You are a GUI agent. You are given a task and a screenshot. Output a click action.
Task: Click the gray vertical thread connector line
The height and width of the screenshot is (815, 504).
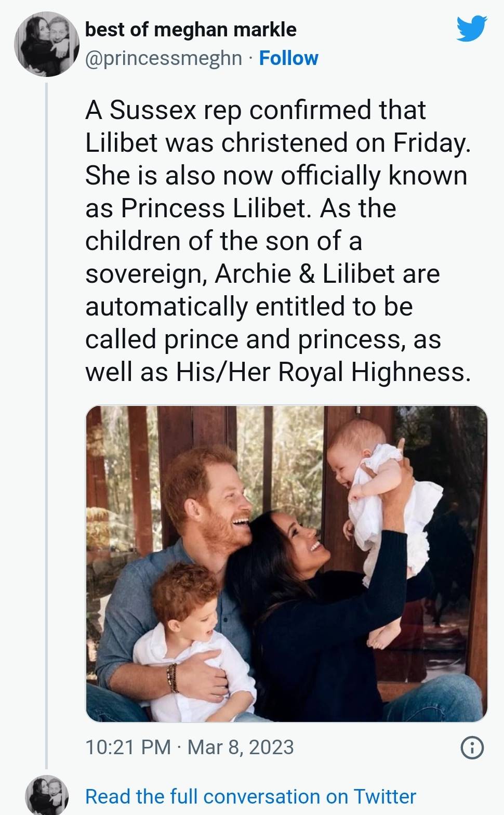pyautogui.click(x=46, y=416)
